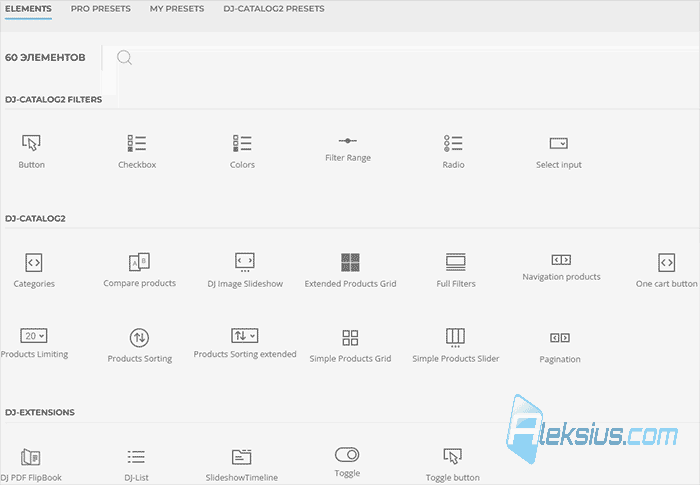Click the DJ-Extensions section heading

coord(40,412)
